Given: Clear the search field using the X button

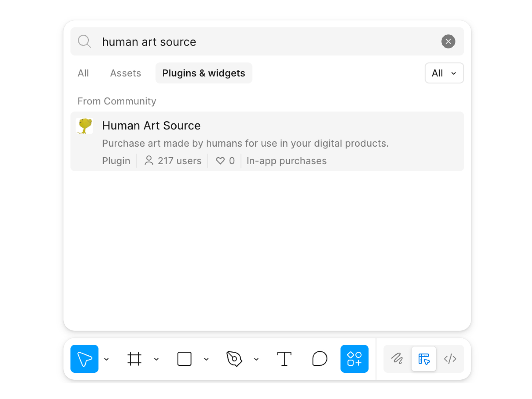Looking at the screenshot, I should 448,42.
